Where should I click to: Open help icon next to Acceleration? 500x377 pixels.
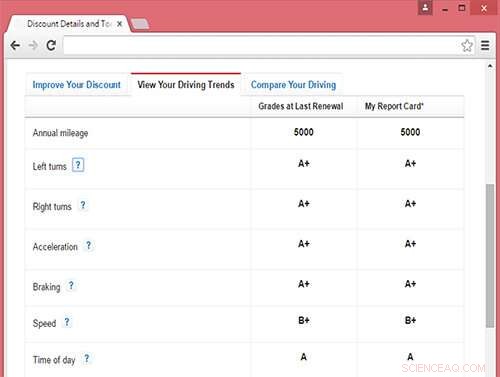point(89,246)
